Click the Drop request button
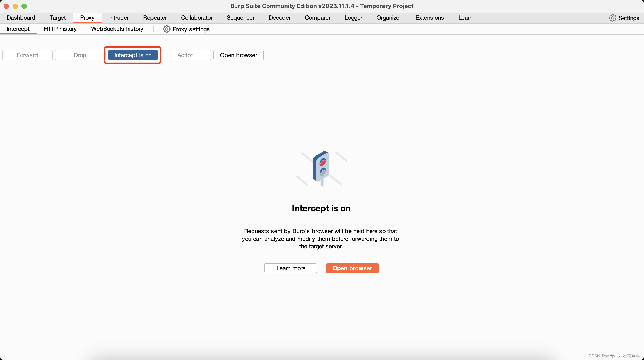 click(80, 55)
